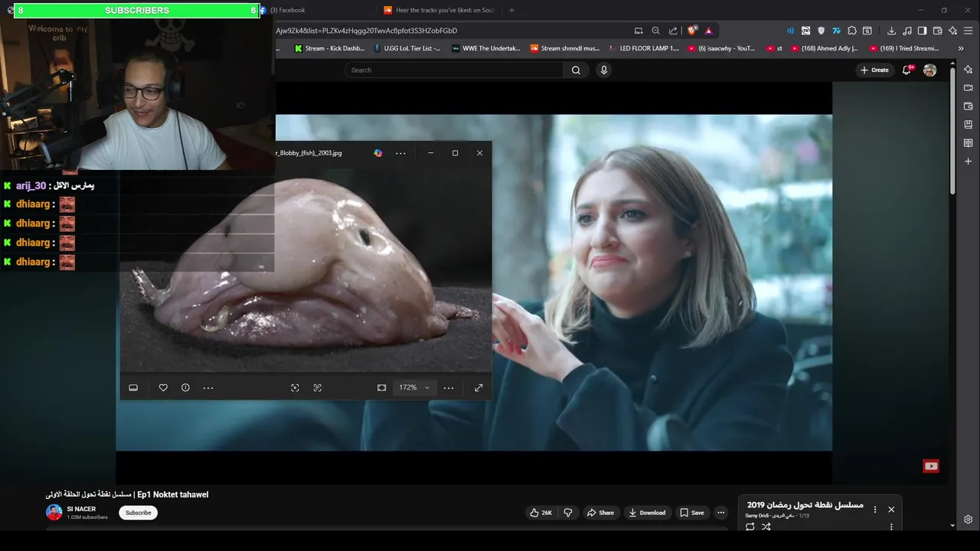Close the playlist panel with X
980x551 pixels.
[891, 510]
